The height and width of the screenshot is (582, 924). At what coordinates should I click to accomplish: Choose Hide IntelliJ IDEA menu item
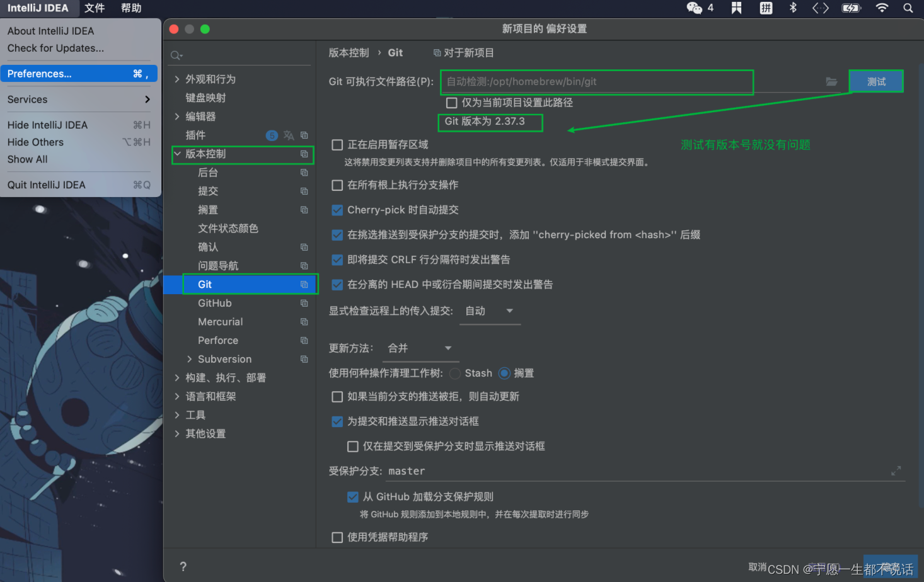79,125
